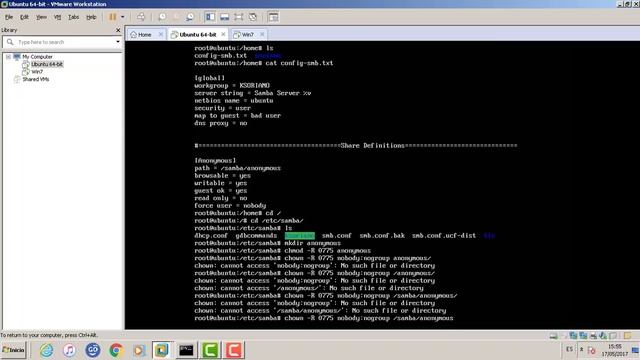Toggle the thumbnail bar toolbar icon

224,17
